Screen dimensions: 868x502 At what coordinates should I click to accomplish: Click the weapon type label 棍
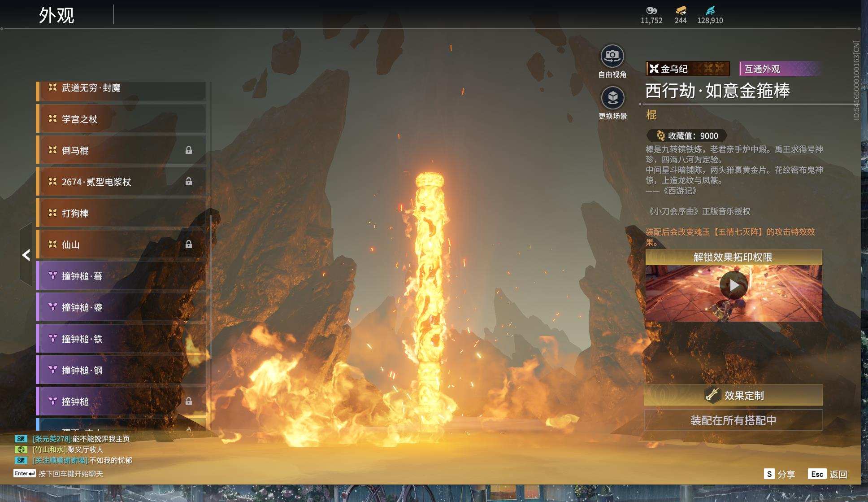[x=651, y=115]
